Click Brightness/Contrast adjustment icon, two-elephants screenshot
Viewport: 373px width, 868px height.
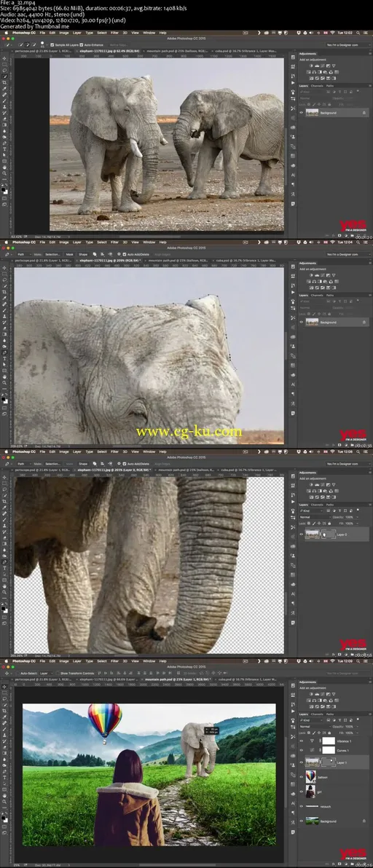click(x=310, y=66)
